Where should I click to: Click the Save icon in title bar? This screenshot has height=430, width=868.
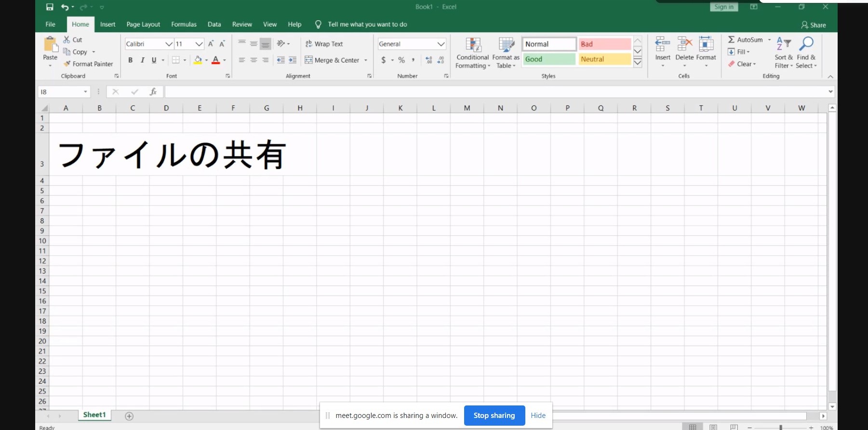click(x=50, y=7)
